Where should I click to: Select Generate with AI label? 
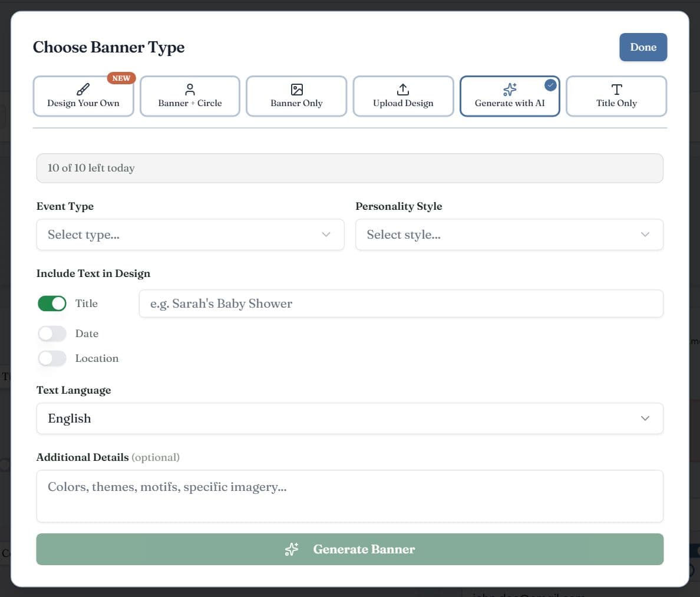tap(510, 103)
